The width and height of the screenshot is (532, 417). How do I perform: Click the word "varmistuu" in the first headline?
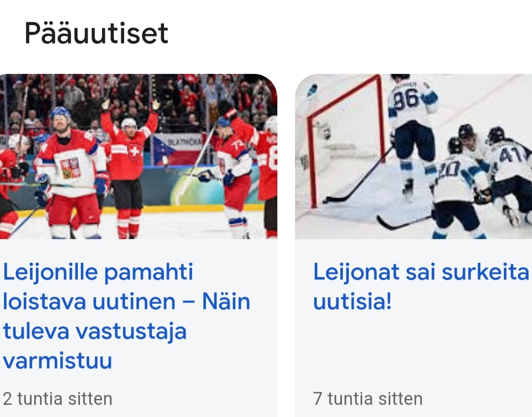58,361
